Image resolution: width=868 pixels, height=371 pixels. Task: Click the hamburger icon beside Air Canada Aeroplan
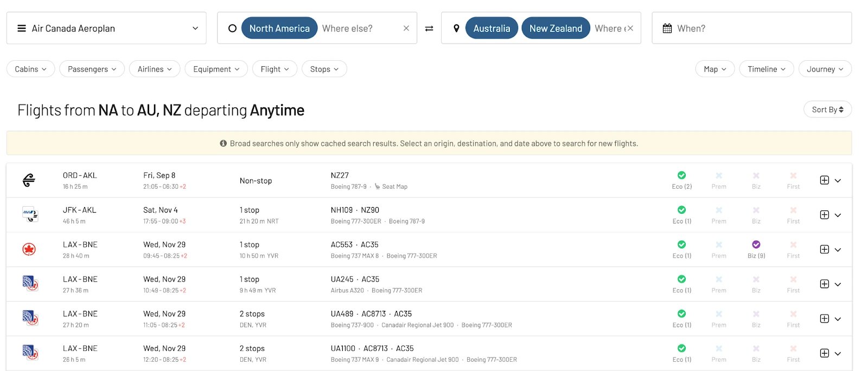point(22,28)
